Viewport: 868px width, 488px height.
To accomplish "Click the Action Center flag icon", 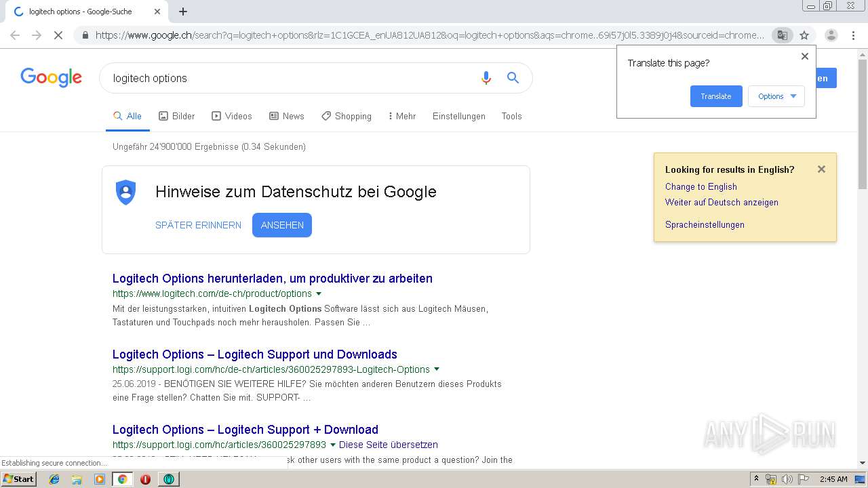I will click(x=803, y=479).
